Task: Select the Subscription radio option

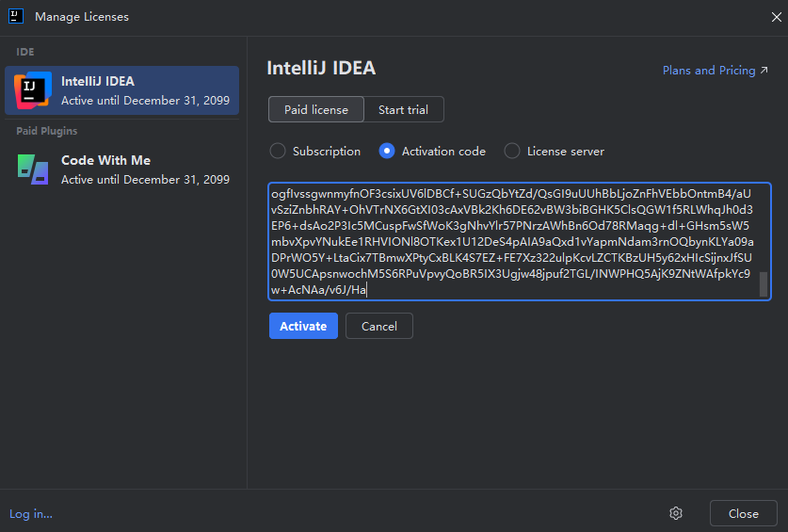Action: tap(278, 151)
